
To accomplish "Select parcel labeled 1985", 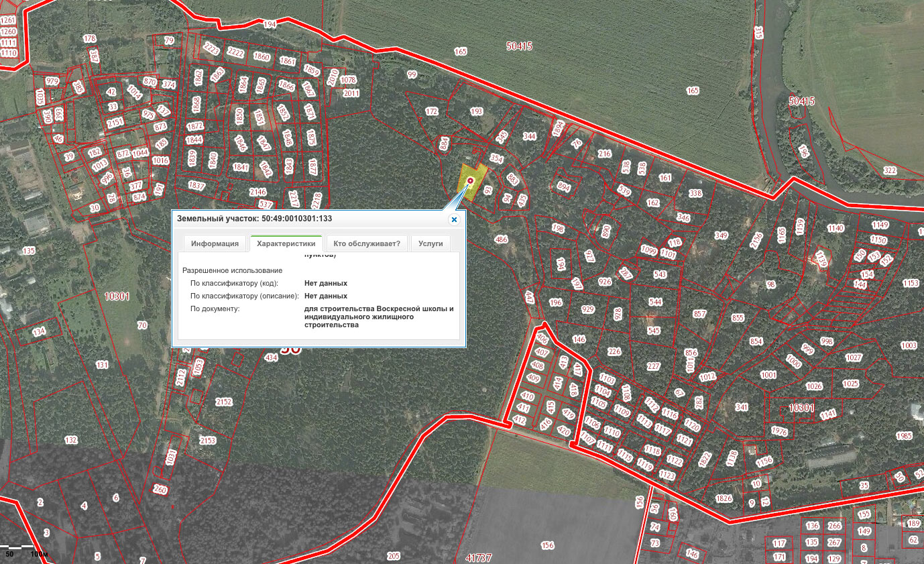I will (x=905, y=436).
